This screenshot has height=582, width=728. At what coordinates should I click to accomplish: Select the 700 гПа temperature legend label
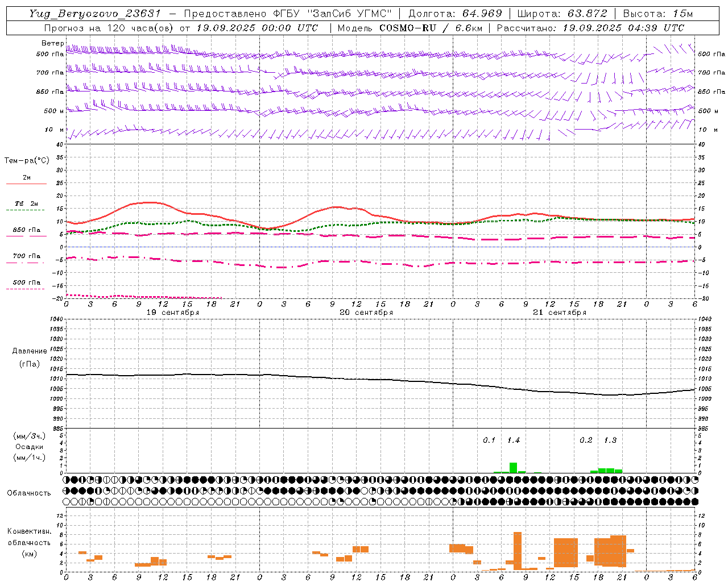(x=27, y=256)
